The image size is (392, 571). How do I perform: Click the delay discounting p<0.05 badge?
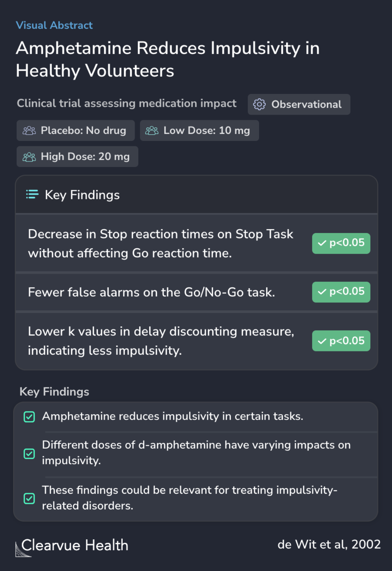[341, 341]
